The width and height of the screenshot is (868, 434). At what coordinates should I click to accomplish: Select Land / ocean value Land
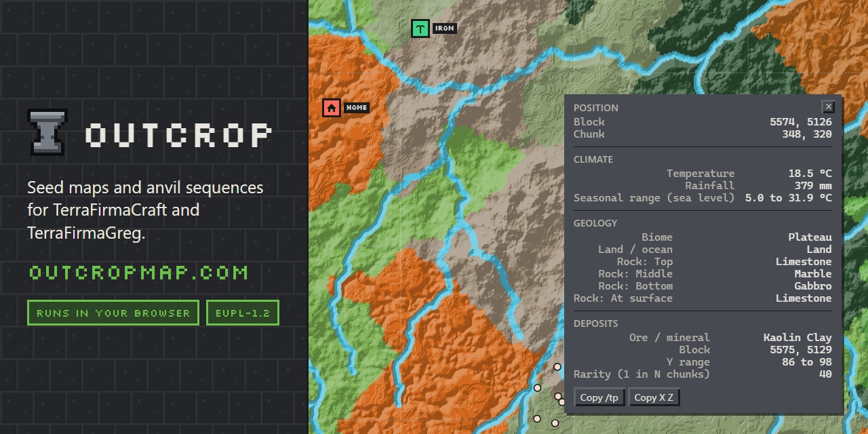tap(819, 250)
